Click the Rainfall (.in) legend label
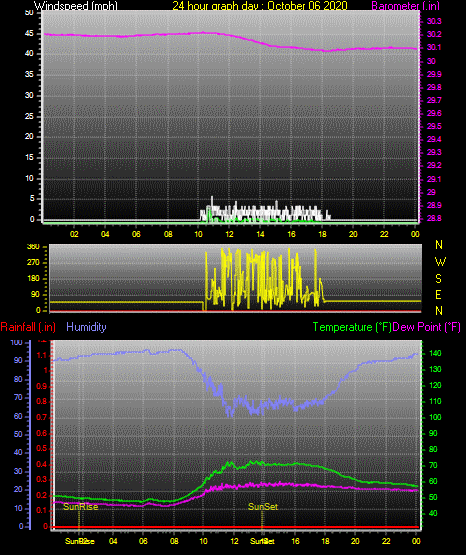466x555 pixels. pyautogui.click(x=28, y=327)
